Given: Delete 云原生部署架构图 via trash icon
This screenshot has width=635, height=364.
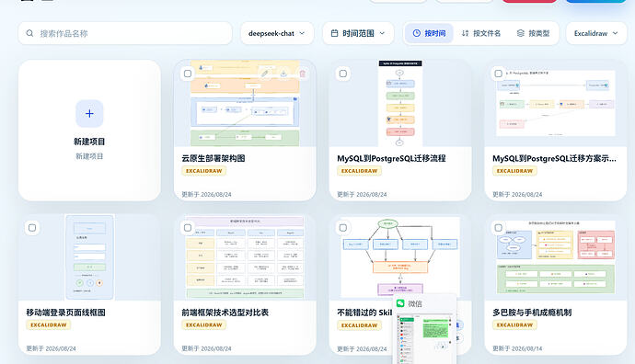Looking at the screenshot, I should [x=303, y=74].
